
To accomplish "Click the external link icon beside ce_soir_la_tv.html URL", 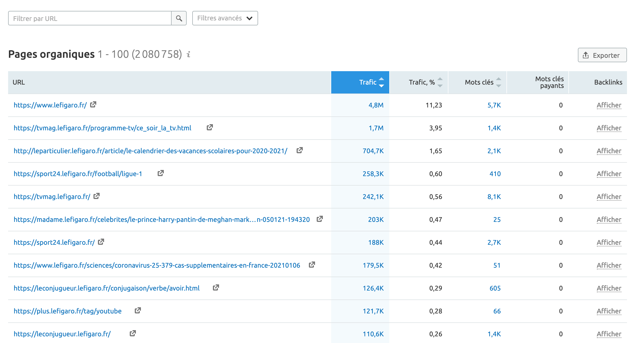I will [x=210, y=127].
